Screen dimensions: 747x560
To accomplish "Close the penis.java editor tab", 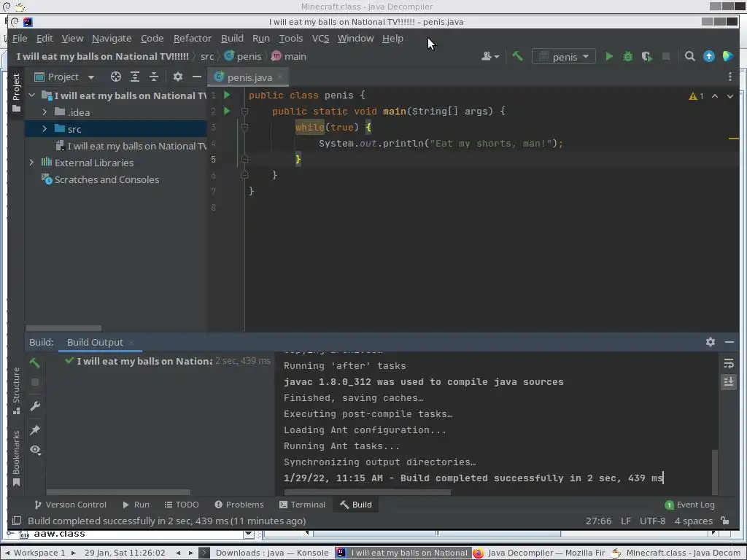I will click(280, 77).
